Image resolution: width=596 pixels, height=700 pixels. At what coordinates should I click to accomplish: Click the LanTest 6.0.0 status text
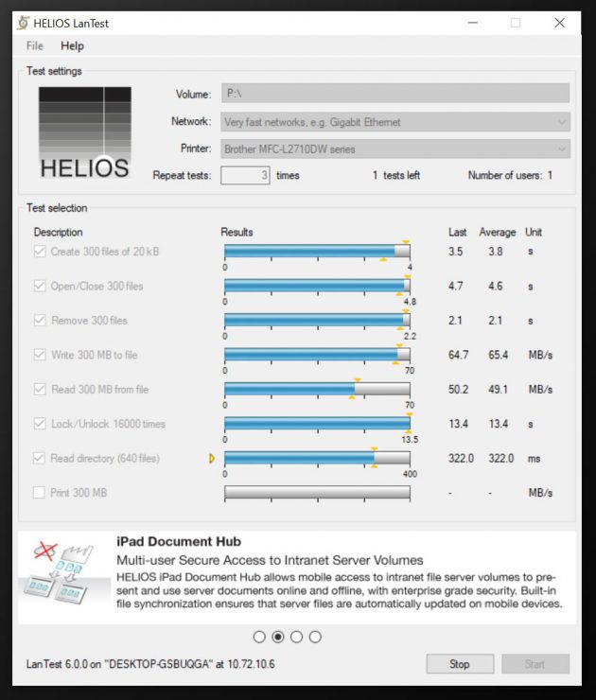tap(150, 664)
